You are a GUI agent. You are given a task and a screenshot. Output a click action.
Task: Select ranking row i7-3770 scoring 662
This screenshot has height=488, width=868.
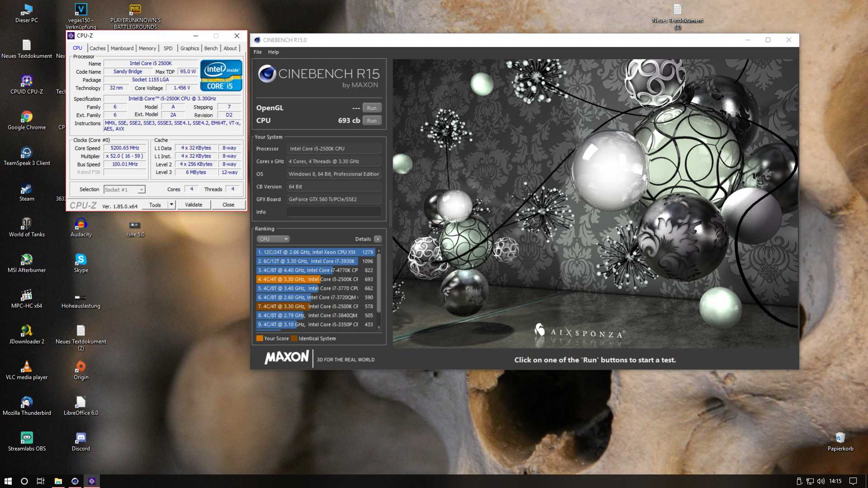[x=315, y=289]
